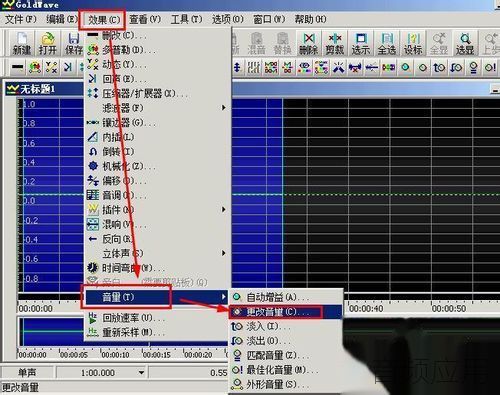Click the 全选 (Select All) toolbar button
Screen dimensions: 500x395
tap(387, 44)
